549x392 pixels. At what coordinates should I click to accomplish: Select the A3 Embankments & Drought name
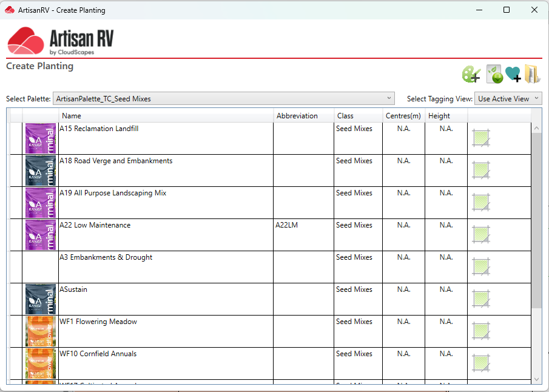click(106, 257)
